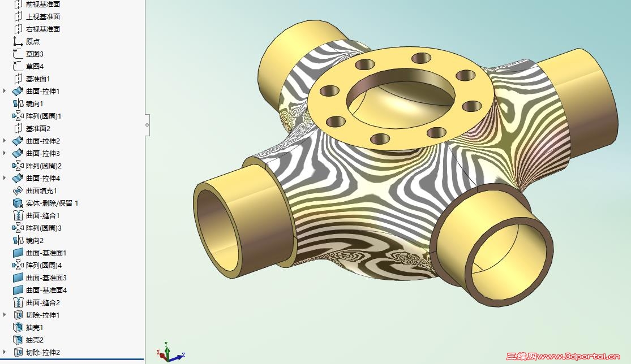This screenshot has height=364, width=631.
Task: Select the text 曲面填充1 in tree
Action: click(41, 191)
